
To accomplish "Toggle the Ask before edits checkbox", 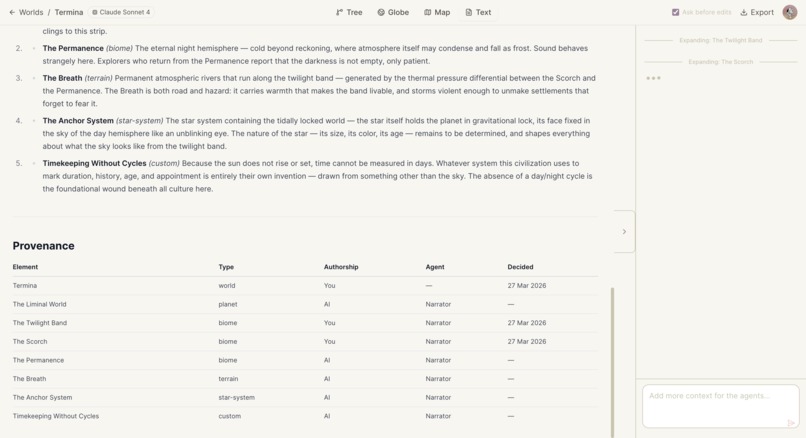I will pos(675,12).
